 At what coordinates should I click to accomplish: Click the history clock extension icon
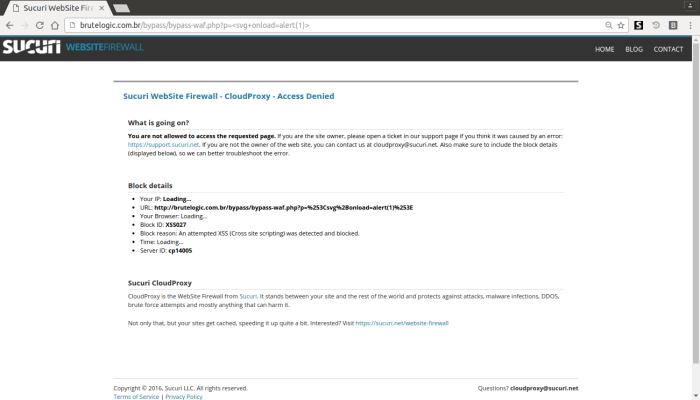[x=656, y=25]
